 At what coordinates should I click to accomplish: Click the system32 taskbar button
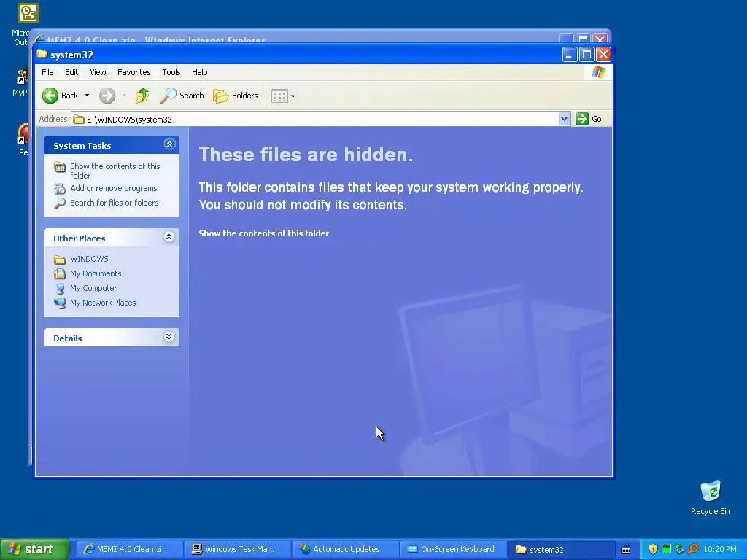click(561, 550)
